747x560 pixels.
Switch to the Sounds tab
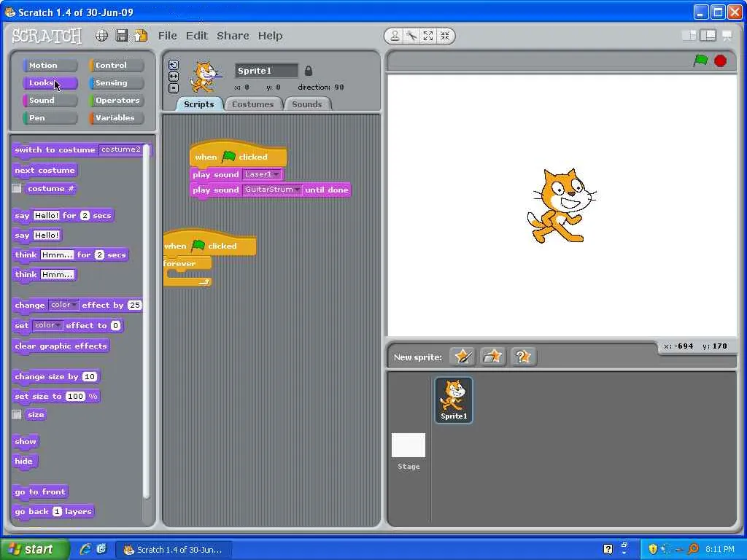307,104
